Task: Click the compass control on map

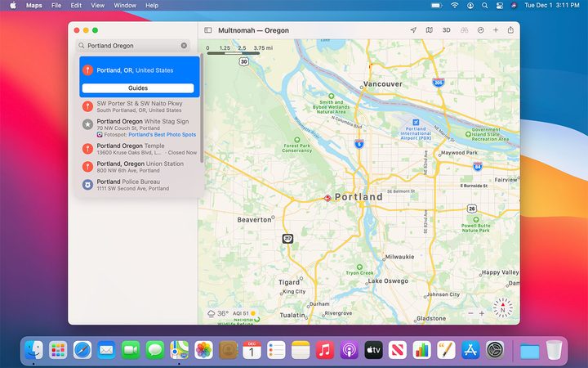Action: pyautogui.click(x=503, y=308)
